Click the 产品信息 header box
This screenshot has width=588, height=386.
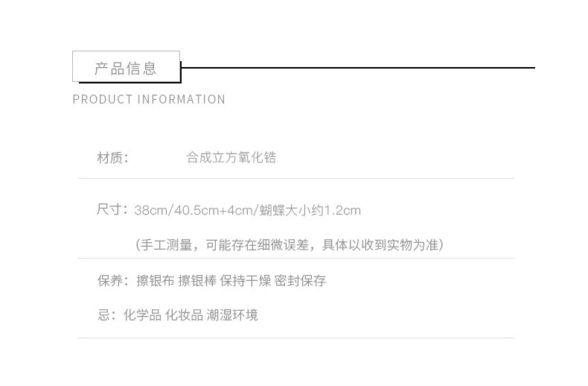[x=126, y=67]
